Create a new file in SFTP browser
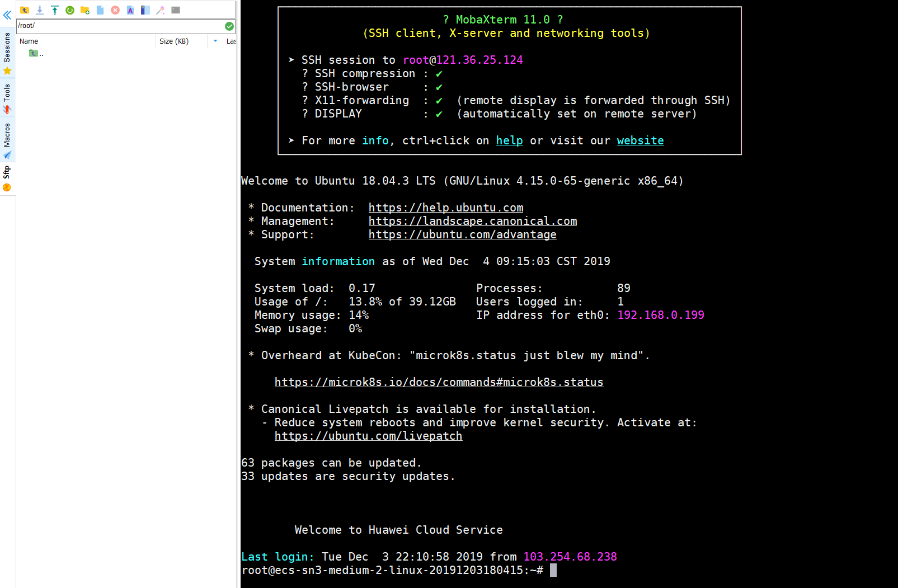 click(x=100, y=10)
